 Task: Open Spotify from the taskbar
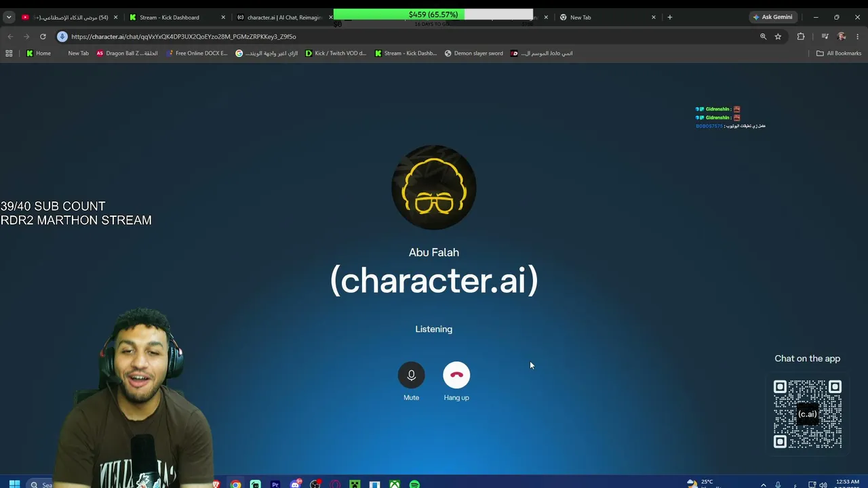414,484
